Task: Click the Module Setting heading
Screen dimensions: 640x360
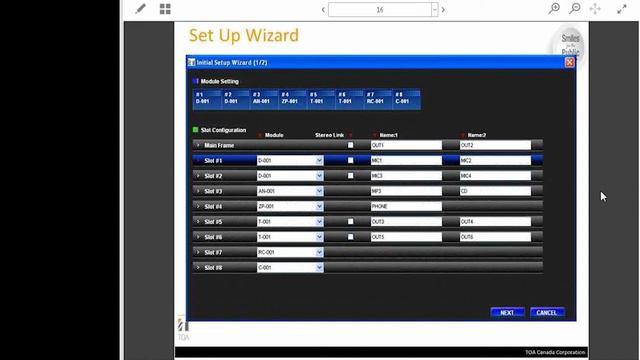Action: point(220,81)
